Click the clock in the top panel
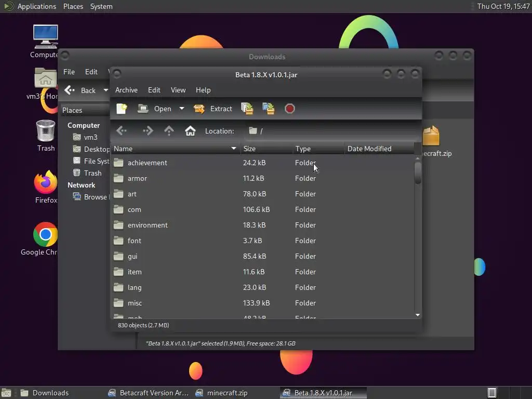 503,6
